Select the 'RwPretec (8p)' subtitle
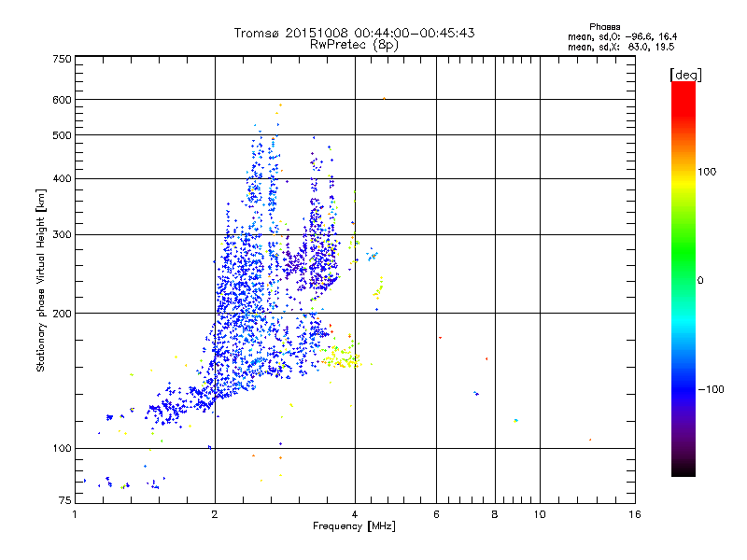 pyautogui.click(x=354, y=45)
